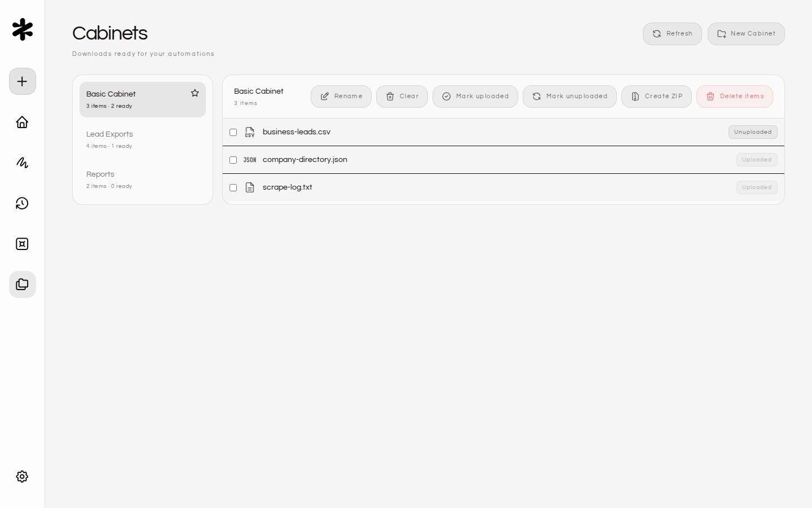812x508 pixels.
Task: Select the business-leads.csv checkbox
Action: (233, 132)
